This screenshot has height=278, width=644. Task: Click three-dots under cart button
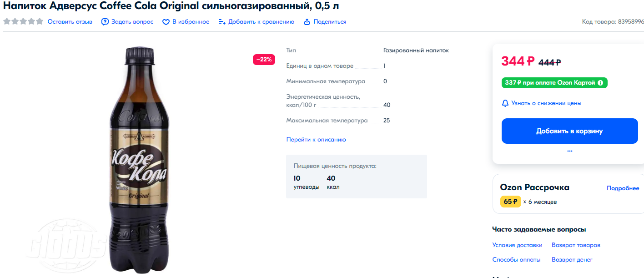click(x=570, y=151)
